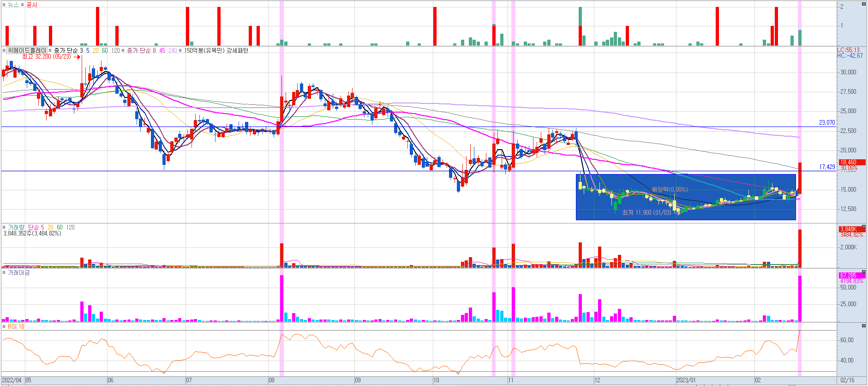Click the 배당락(0.00%) ex-dividend label
Screen dimensions: 868x386
point(670,189)
